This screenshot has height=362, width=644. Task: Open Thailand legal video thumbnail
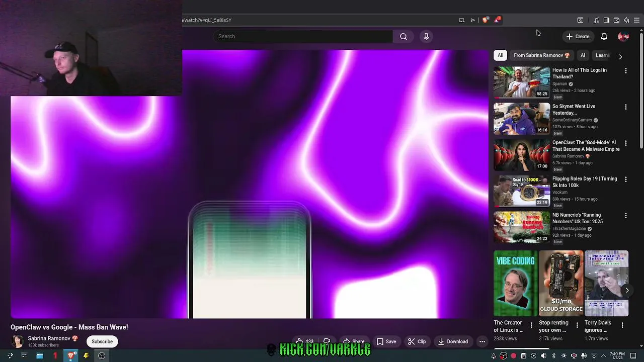click(x=522, y=82)
